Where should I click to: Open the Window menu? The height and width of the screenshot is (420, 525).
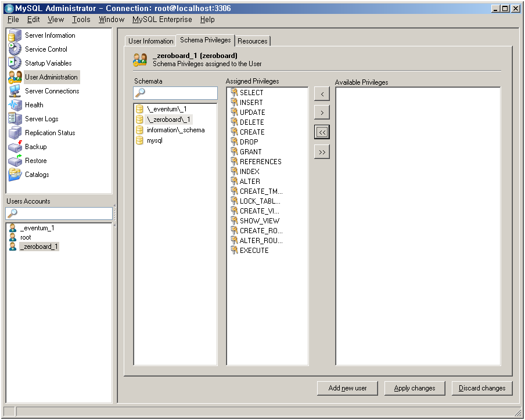click(112, 20)
